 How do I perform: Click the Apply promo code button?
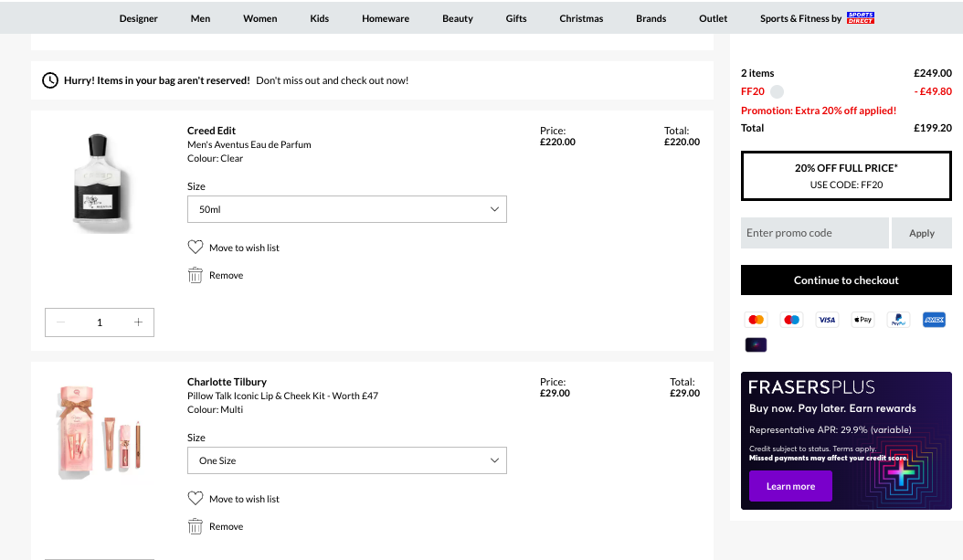click(921, 233)
